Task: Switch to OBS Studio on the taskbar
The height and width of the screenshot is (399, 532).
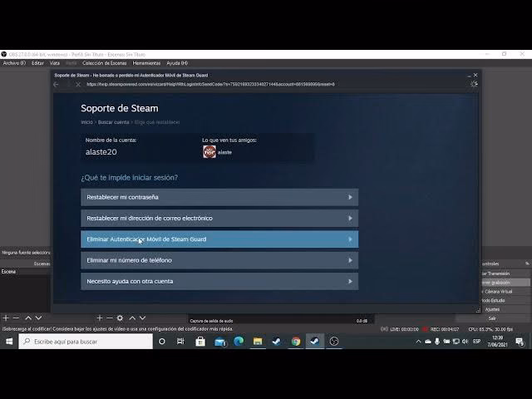Action: click(x=334, y=342)
